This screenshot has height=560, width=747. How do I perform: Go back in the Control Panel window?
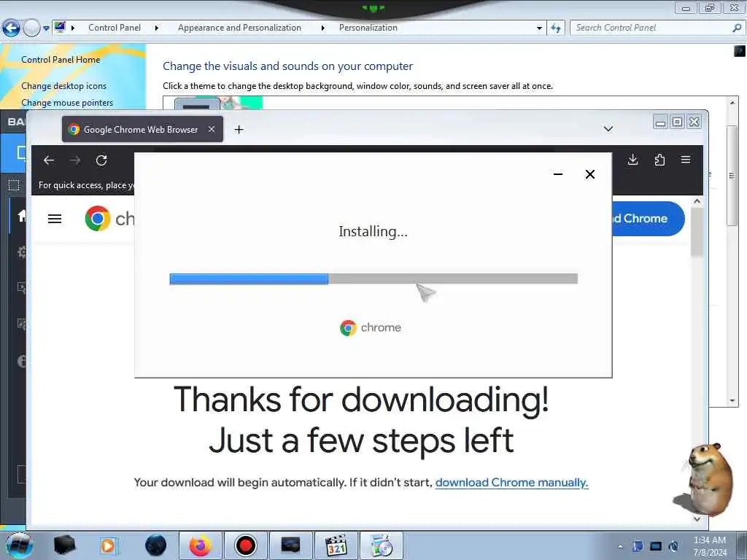[11, 28]
